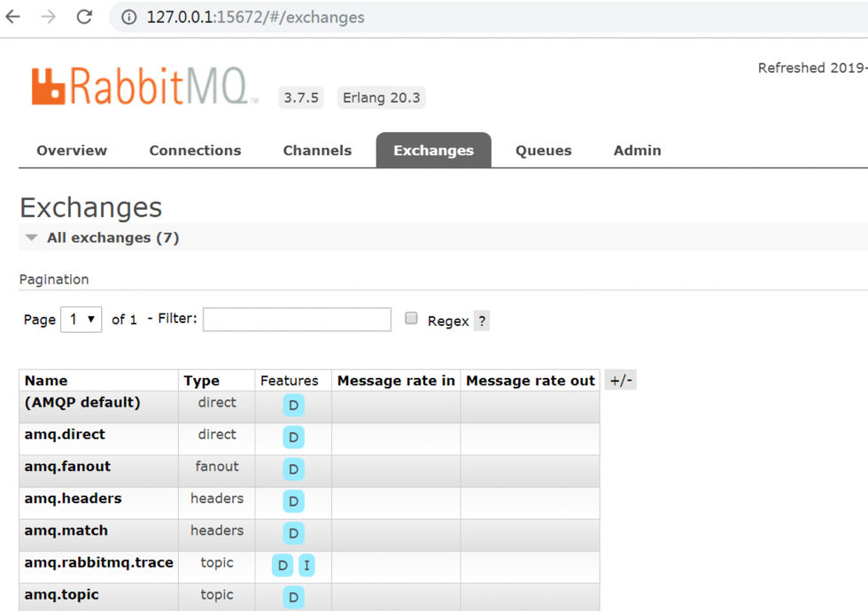The image size is (868, 611).
Task: Sort by Message rate out header
Action: click(x=531, y=381)
